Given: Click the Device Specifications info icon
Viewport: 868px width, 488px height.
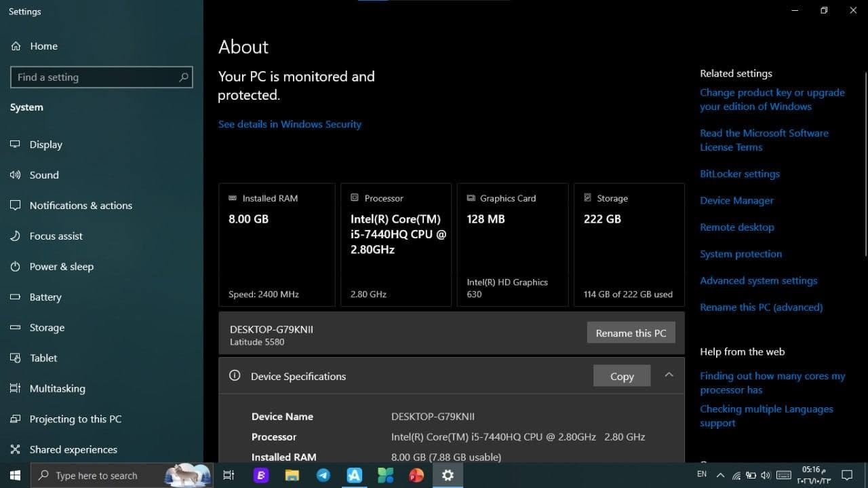Looking at the screenshot, I should pyautogui.click(x=235, y=375).
